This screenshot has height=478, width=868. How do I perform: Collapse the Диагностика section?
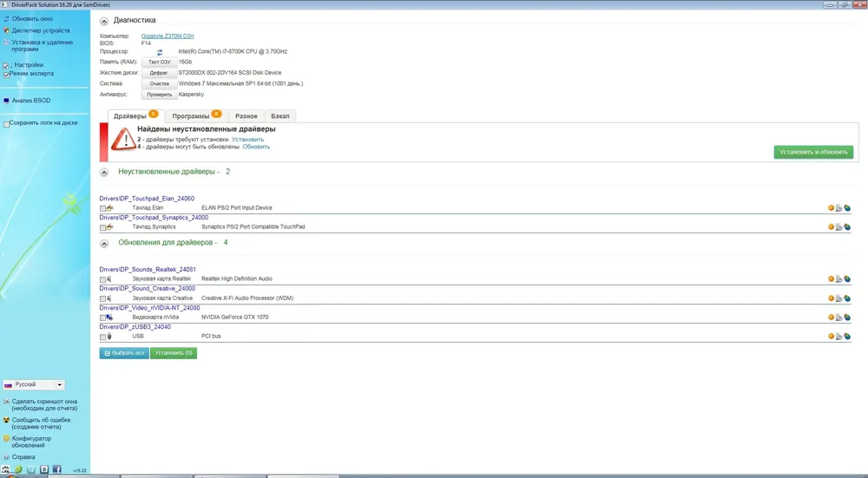104,21
